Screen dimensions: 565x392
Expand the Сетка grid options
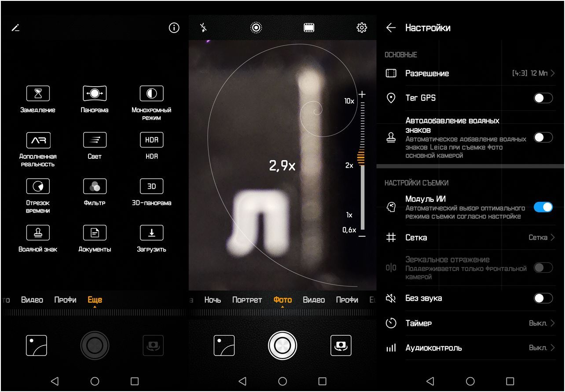(470, 238)
